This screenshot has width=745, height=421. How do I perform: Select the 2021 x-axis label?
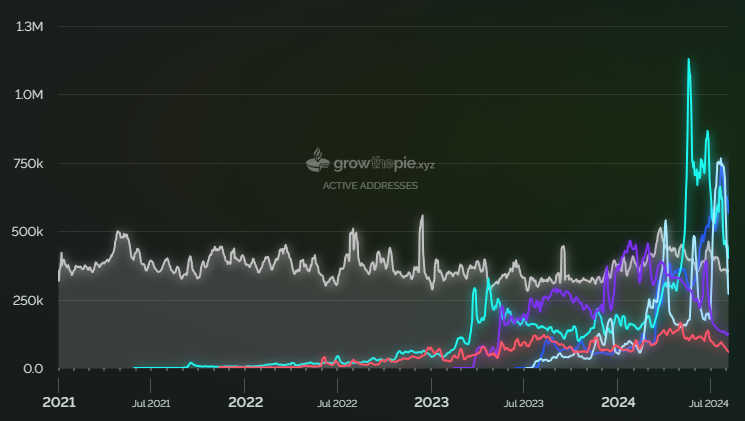click(x=58, y=403)
